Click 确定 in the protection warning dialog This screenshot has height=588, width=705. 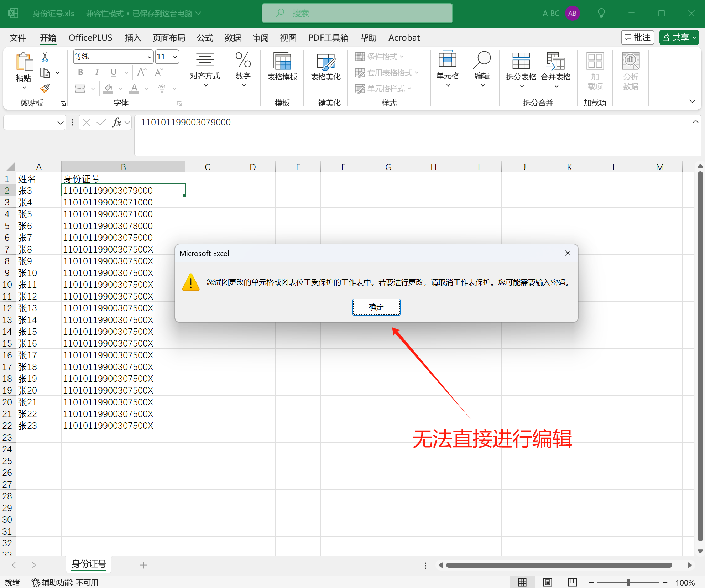point(376,307)
